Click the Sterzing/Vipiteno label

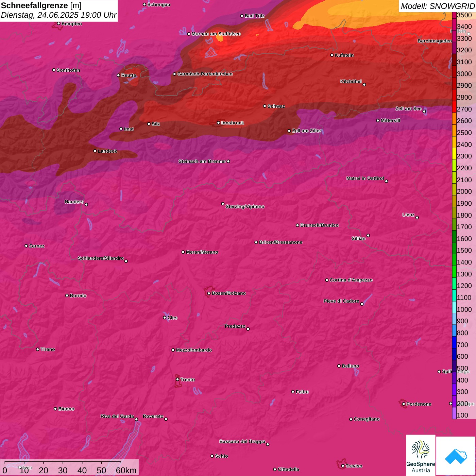tap(245, 206)
